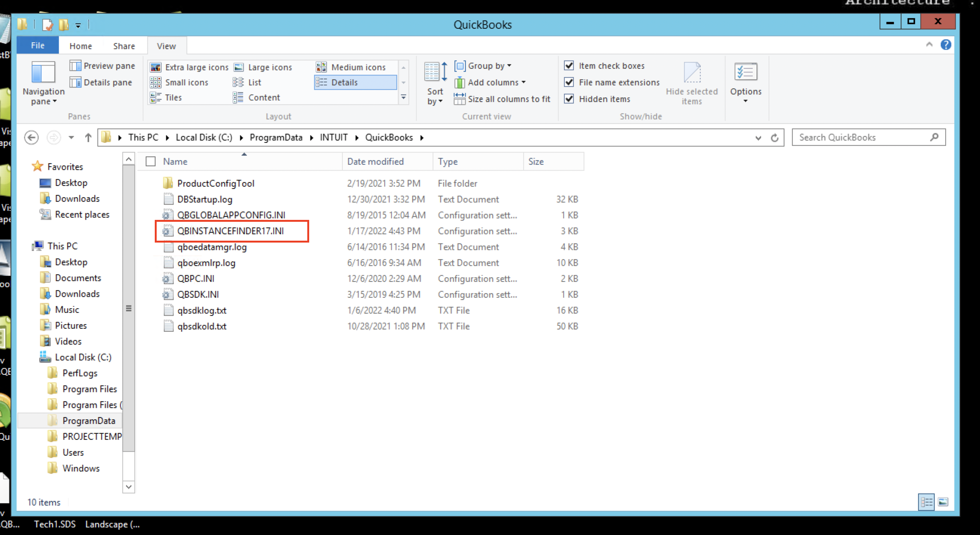Refresh the QuickBooks folder view
The width and height of the screenshot is (980, 535).
pos(775,138)
